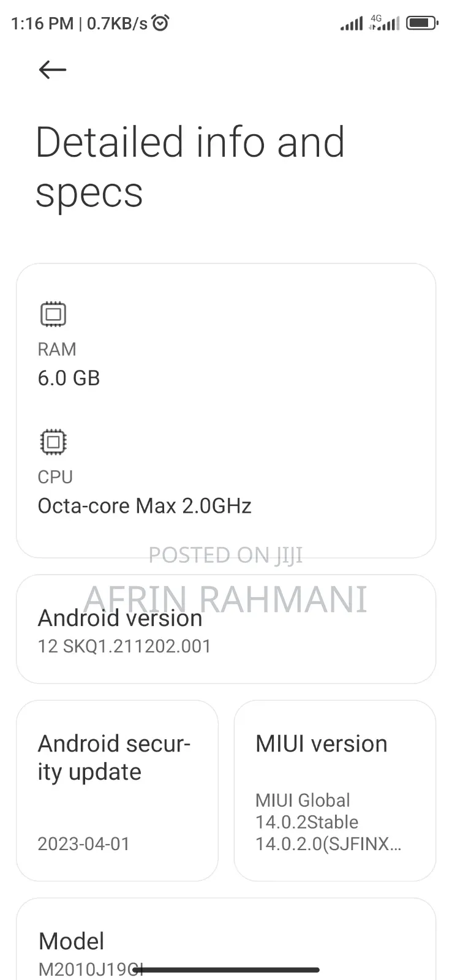Click the CPU processor icon
Viewport: 452px width, 980px height.
click(53, 442)
